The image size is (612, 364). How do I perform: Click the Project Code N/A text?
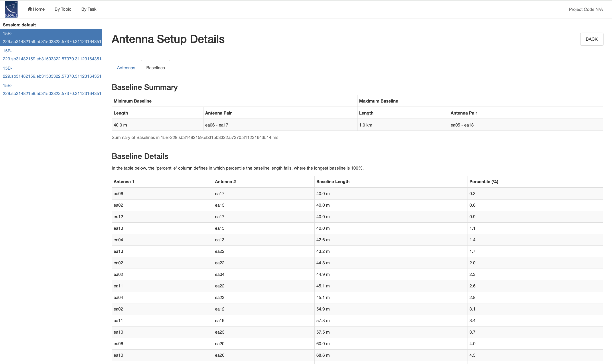[586, 9]
